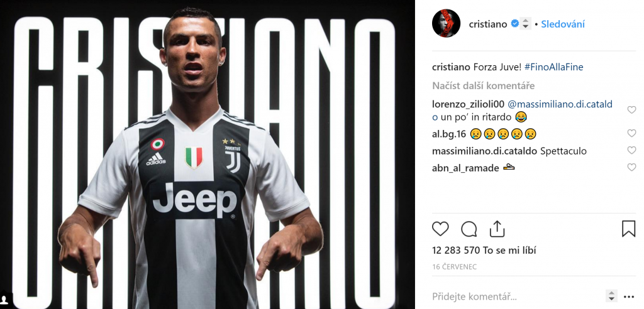Open the three dots more options menu
This screenshot has height=309, width=644.
pyautogui.click(x=629, y=296)
